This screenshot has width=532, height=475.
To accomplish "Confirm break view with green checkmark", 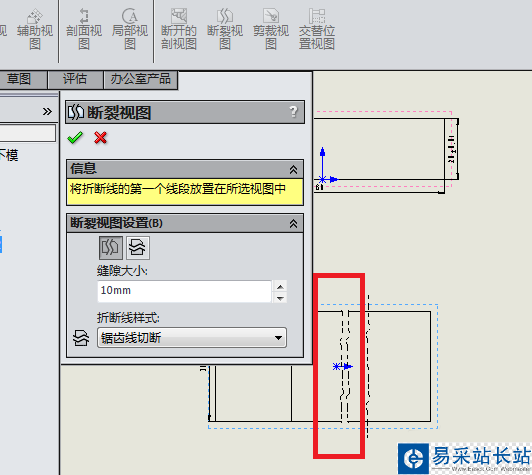I will pos(75,138).
